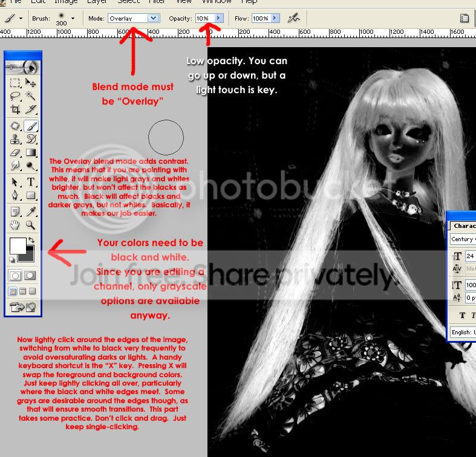The width and height of the screenshot is (476, 457).
Task: Select the Eraser tool
Action: click(x=15, y=152)
